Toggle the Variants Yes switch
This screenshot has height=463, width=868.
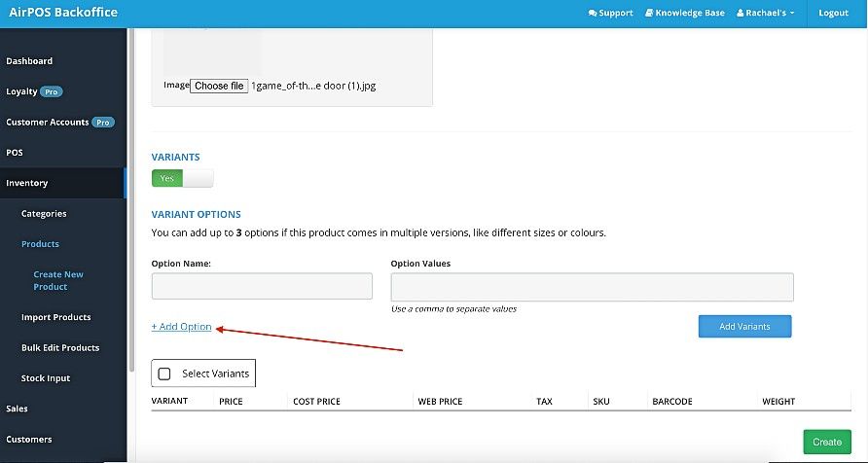(182, 178)
